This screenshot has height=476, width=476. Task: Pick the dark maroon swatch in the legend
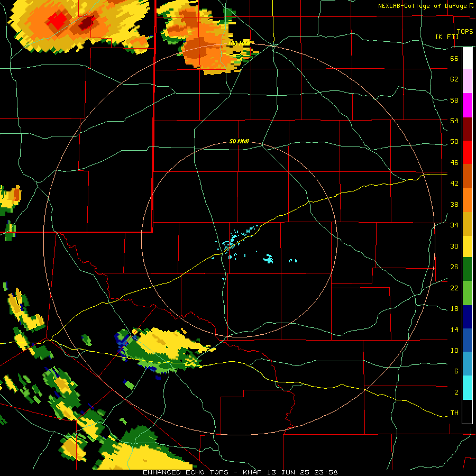(467, 129)
